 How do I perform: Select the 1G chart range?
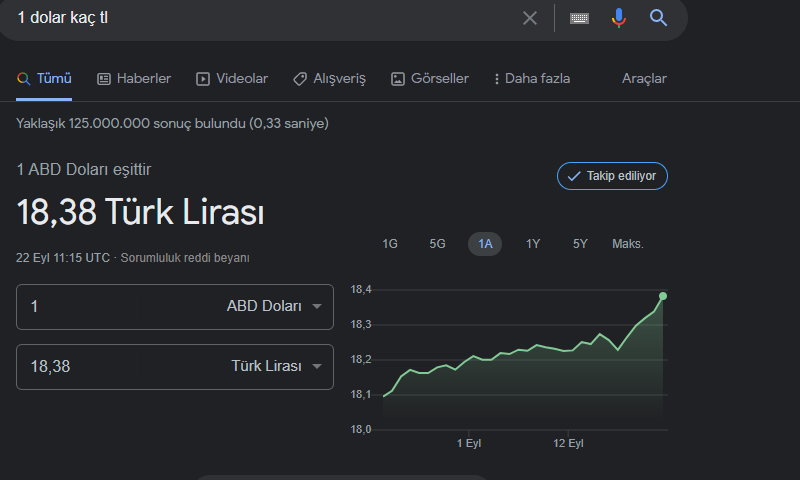[390, 244]
